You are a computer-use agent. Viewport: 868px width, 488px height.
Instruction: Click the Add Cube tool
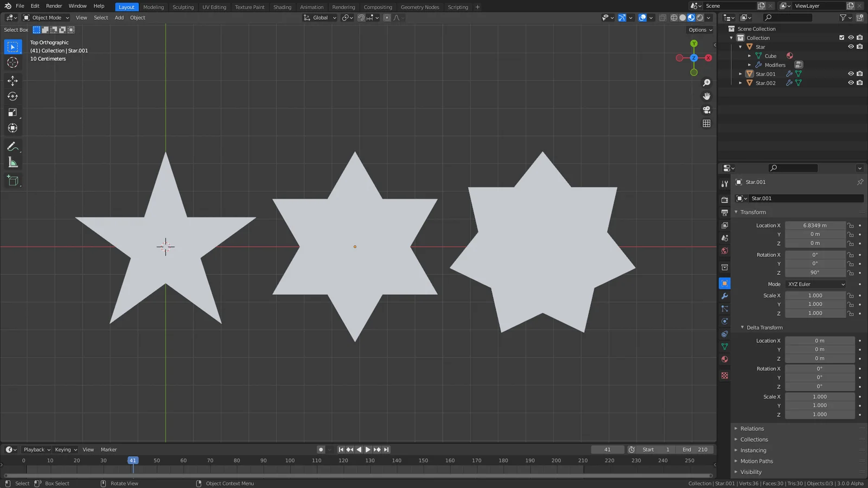click(12, 181)
